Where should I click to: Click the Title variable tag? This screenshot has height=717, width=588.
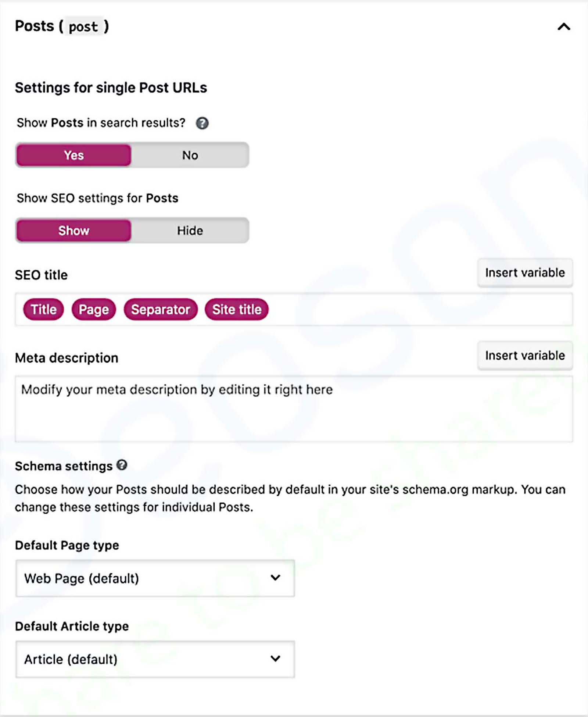click(x=43, y=310)
